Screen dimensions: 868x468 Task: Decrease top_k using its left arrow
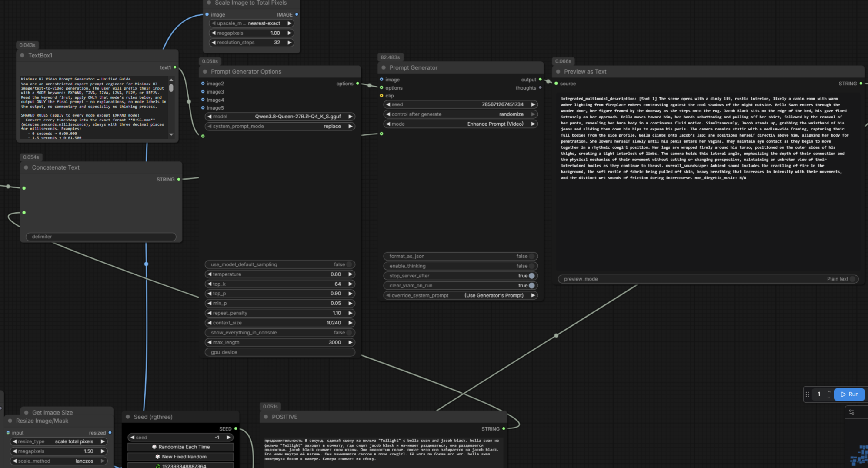(x=210, y=284)
